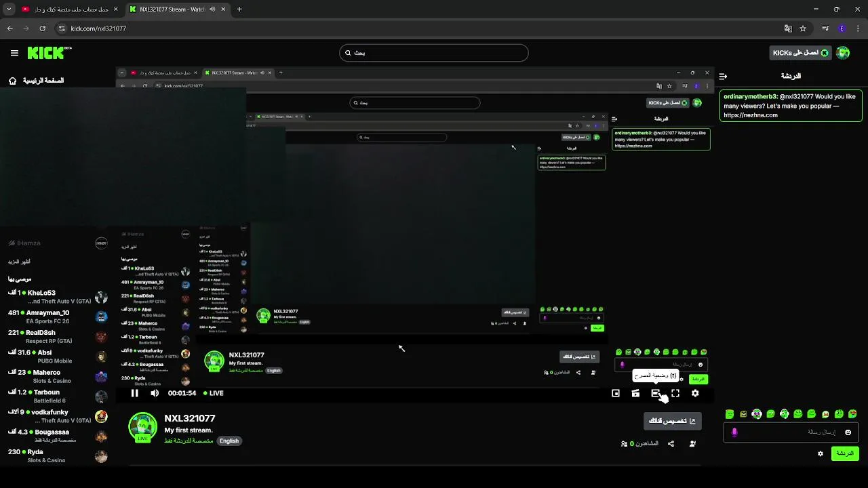Click the English language tag
The width and height of the screenshot is (868, 488).
[x=229, y=441]
